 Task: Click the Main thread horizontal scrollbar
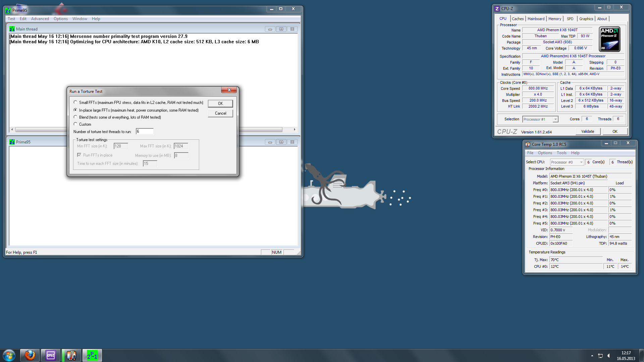[x=40, y=129]
